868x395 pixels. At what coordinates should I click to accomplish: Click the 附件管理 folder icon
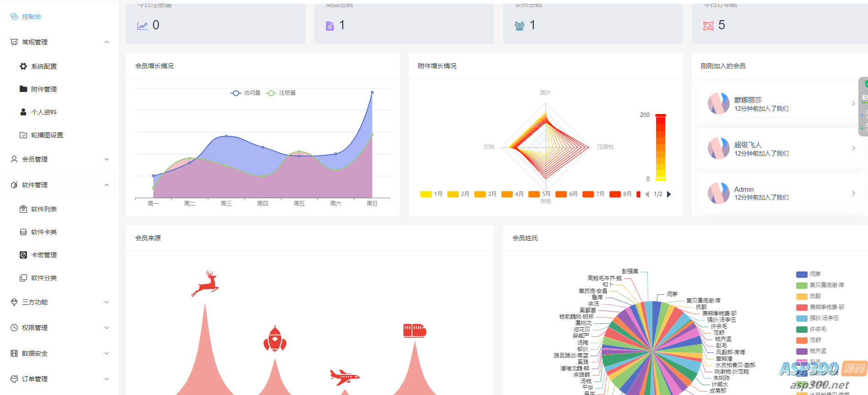(23, 89)
